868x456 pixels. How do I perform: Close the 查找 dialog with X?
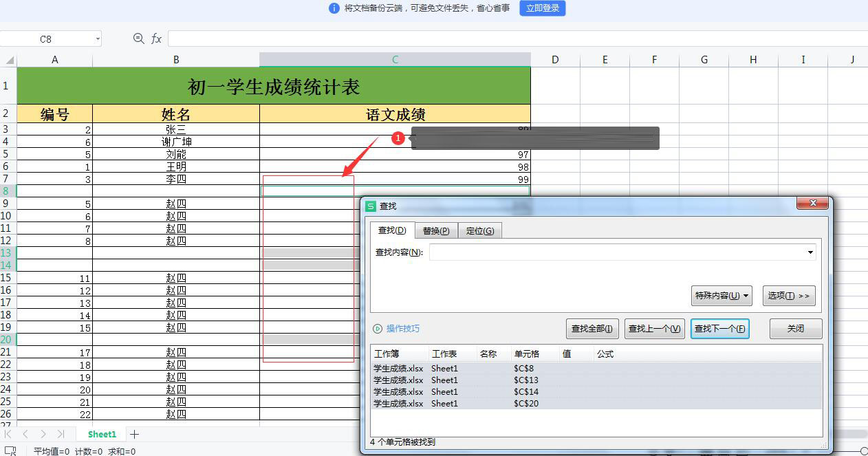pyautogui.click(x=812, y=204)
